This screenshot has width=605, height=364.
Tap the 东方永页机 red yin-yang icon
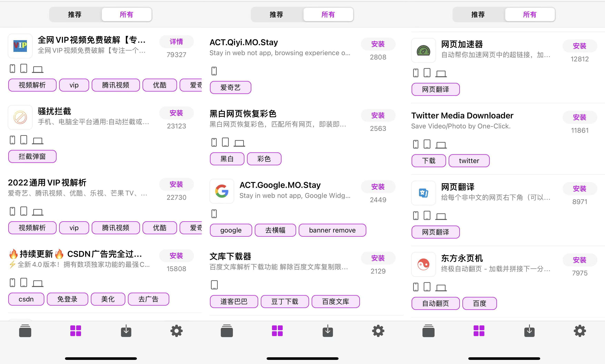click(423, 264)
